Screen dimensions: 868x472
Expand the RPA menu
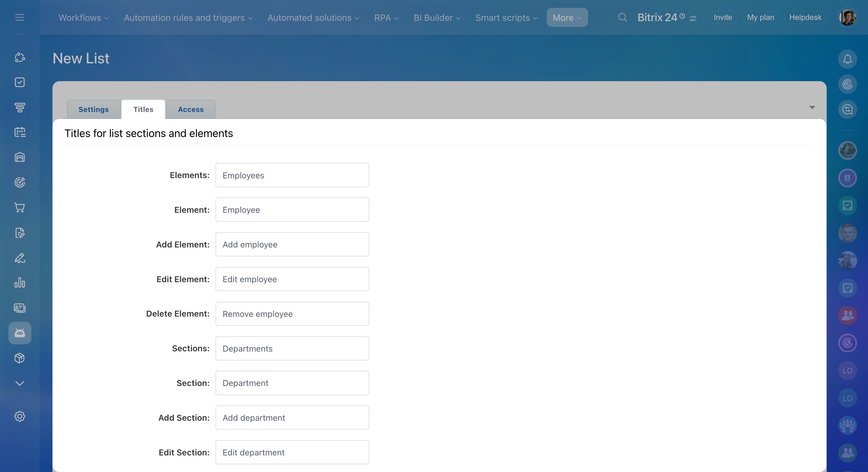386,18
